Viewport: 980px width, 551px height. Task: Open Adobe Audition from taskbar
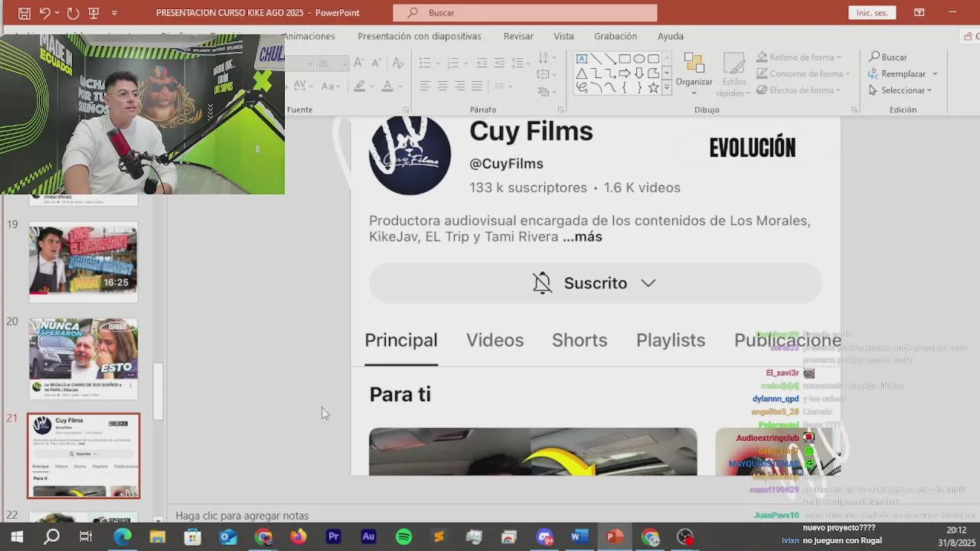pyautogui.click(x=368, y=537)
